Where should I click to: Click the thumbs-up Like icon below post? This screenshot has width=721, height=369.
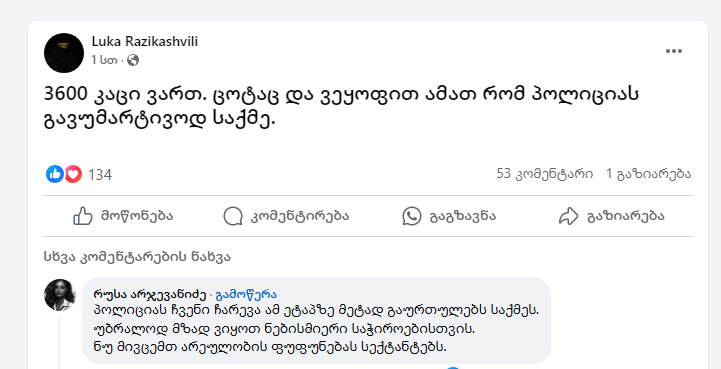(x=83, y=216)
